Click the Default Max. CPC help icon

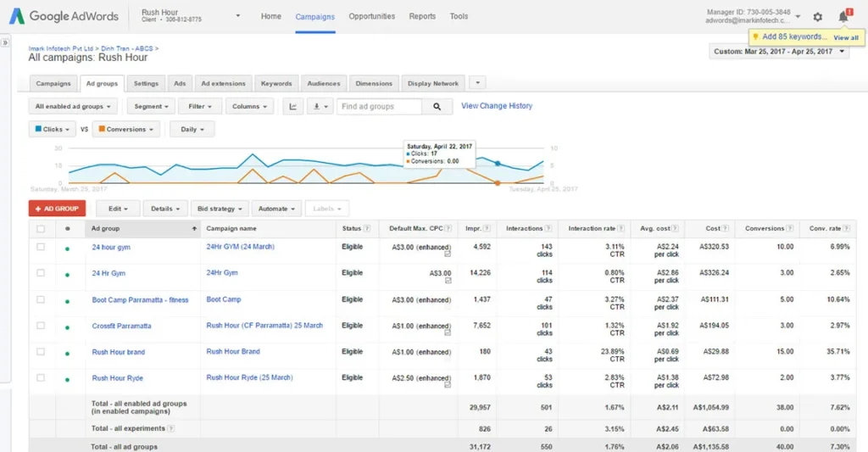click(x=448, y=228)
